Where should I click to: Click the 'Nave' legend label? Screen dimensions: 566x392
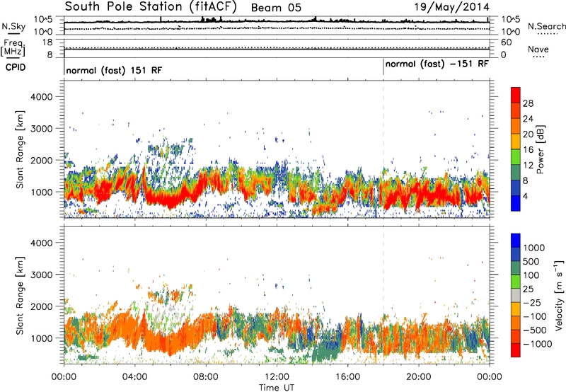point(538,49)
